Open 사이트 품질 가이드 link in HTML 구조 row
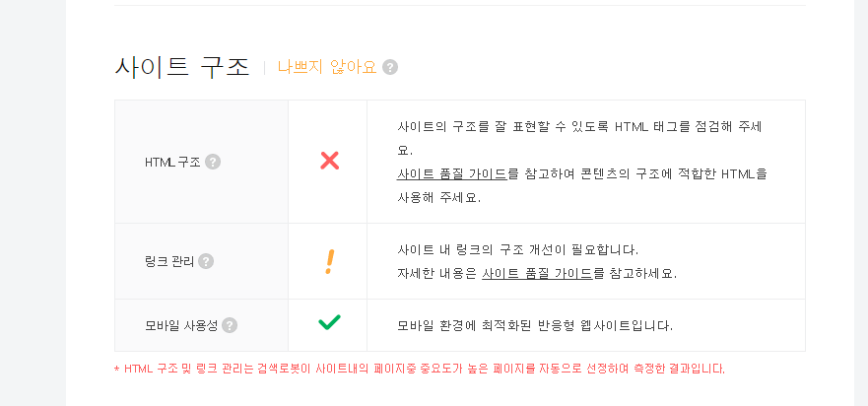This screenshot has width=868, height=406. tap(451, 174)
